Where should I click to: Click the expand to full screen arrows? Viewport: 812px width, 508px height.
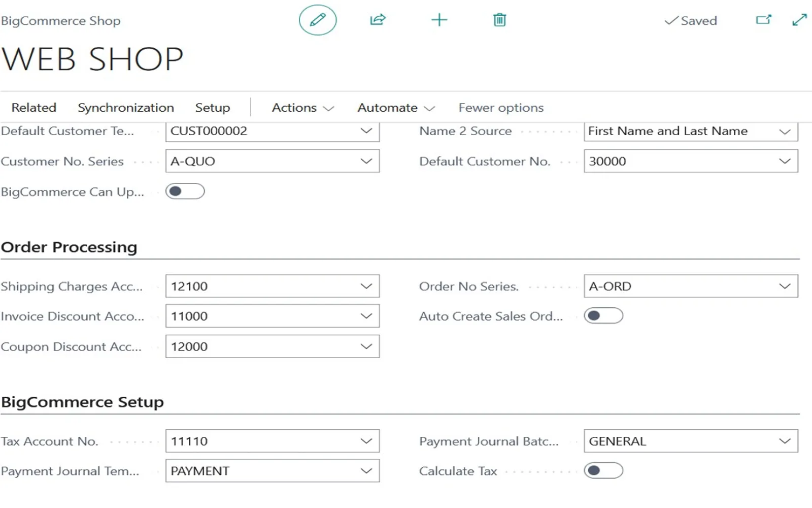tap(799, 20)
